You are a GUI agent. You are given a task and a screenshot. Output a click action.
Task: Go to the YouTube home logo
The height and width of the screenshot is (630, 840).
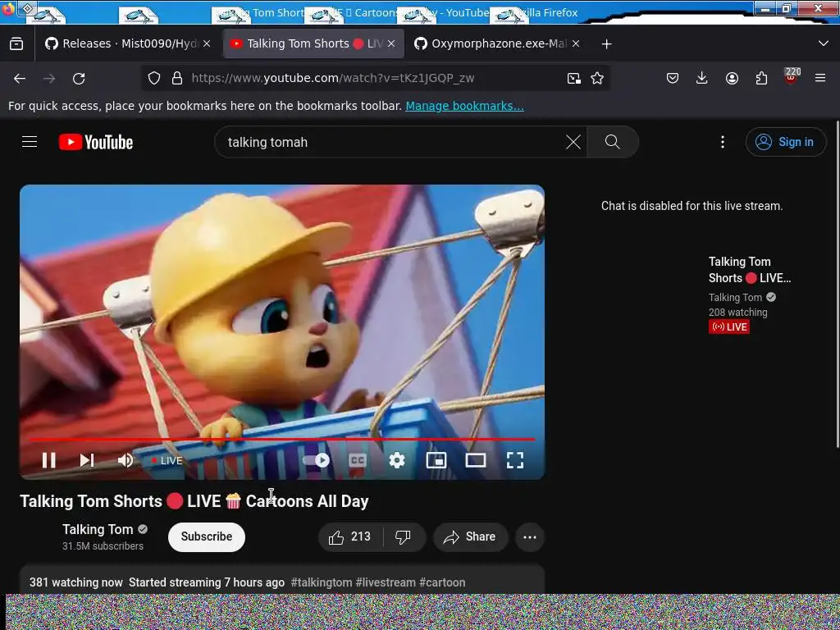[96, 142]
